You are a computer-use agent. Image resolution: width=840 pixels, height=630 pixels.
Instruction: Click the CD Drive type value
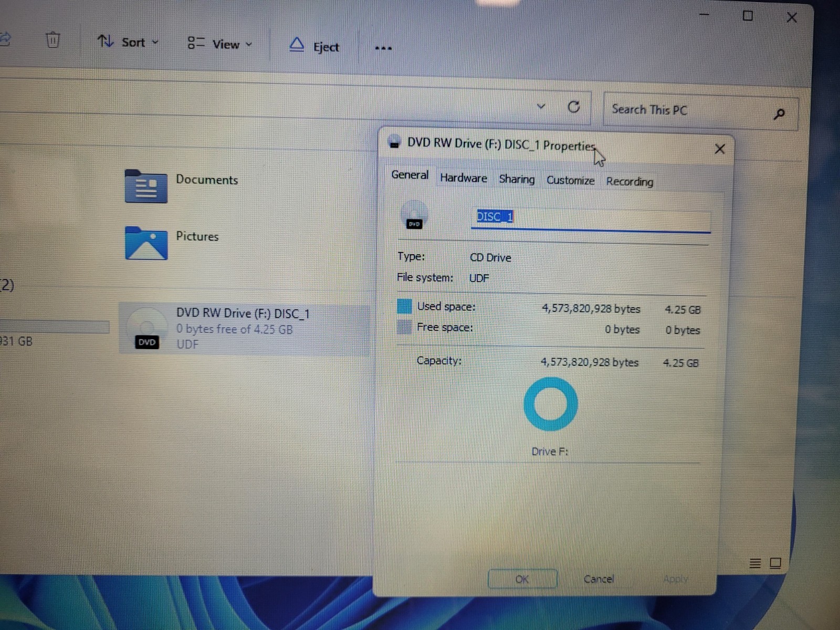[x=490, y=258]
